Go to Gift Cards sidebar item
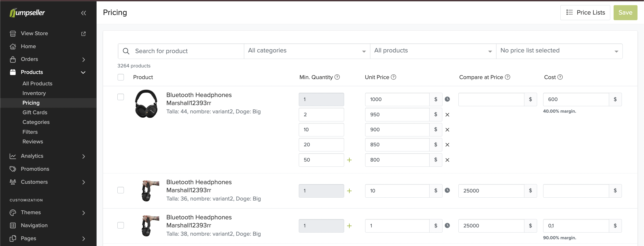This screenshot has width=644, height=246. pyautogui.click(x=35, y=112)
